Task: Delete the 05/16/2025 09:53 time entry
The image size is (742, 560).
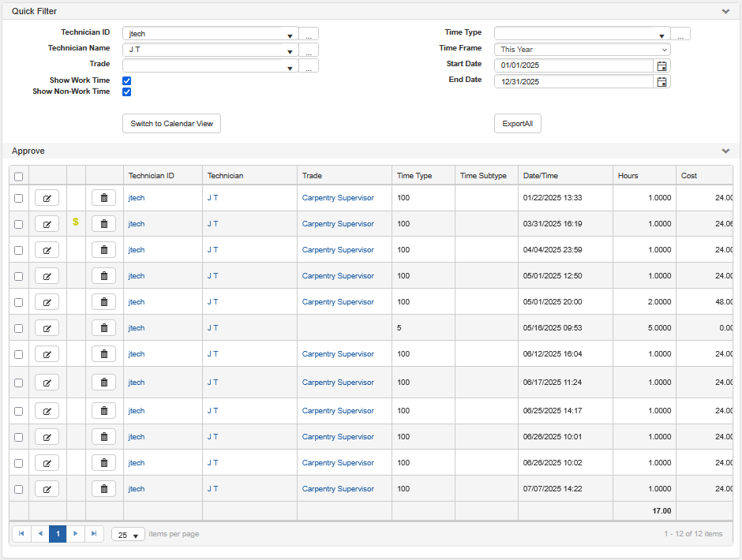Action: 103,328
